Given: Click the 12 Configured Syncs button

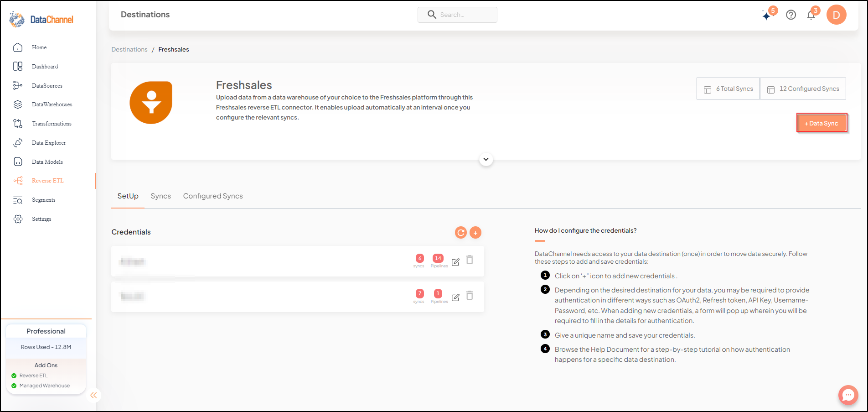Looking at the screenshot, I should click(803, 89).
